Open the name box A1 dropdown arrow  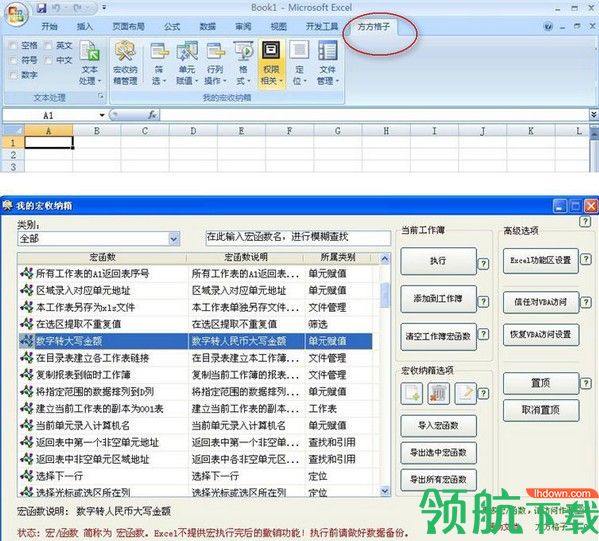coord(102,115)
